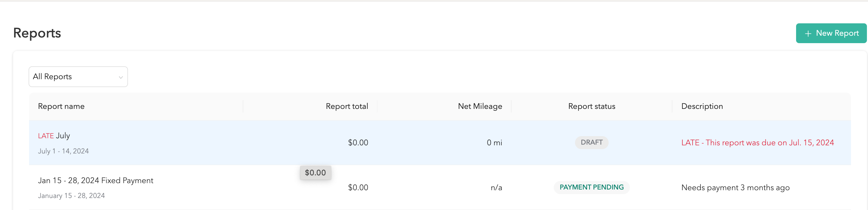868x210 pixels.
Task: Click the DRAFT status badge
Action: tap(591, 142)
